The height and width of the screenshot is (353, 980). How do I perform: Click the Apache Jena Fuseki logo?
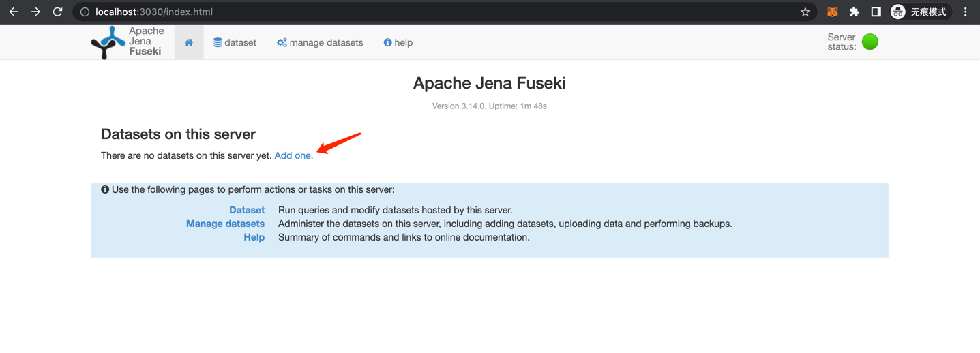pyautogui.click(x=128, y=42)
